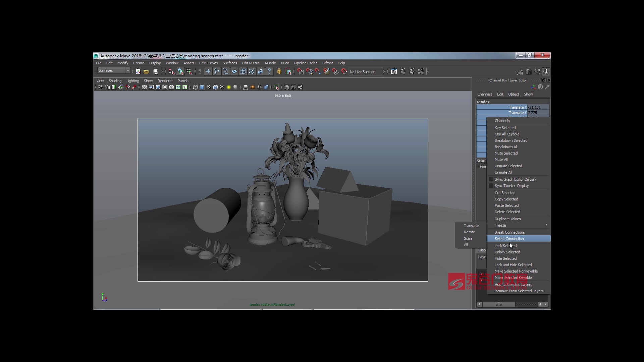
Task: Drag the horizontal scrollbar in Channel Box
Action: click(498, 304)
